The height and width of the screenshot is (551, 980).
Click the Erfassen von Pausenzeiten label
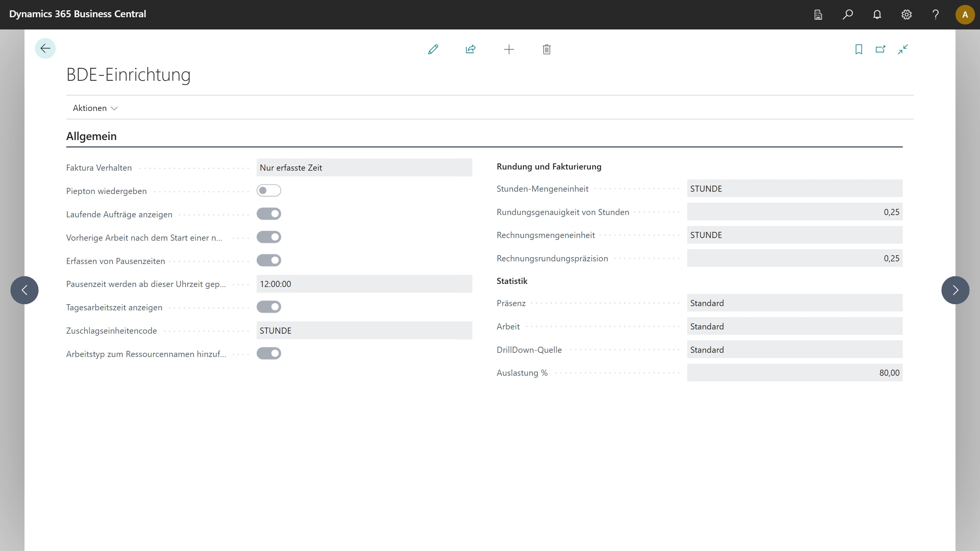tap(116, 261)
